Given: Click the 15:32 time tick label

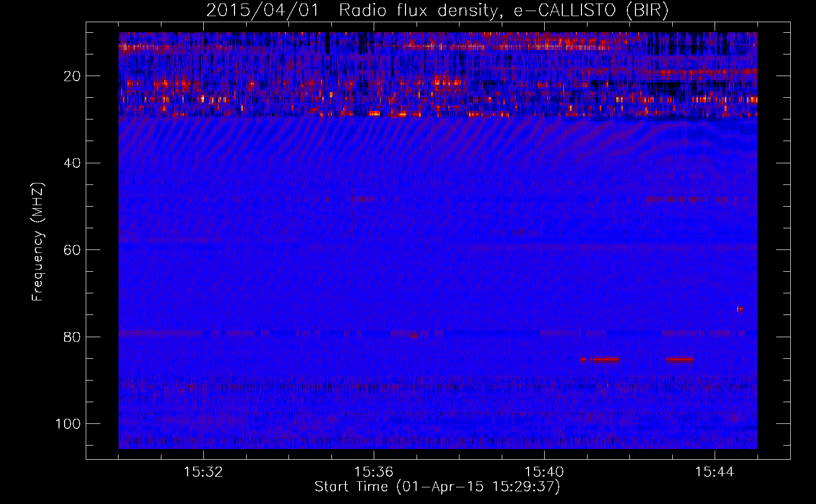Looking at the screenshot, I should 203,472.
